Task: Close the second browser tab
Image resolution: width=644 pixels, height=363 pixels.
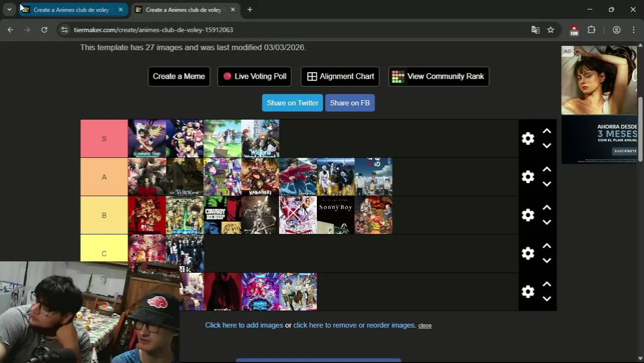Action: 233,10
